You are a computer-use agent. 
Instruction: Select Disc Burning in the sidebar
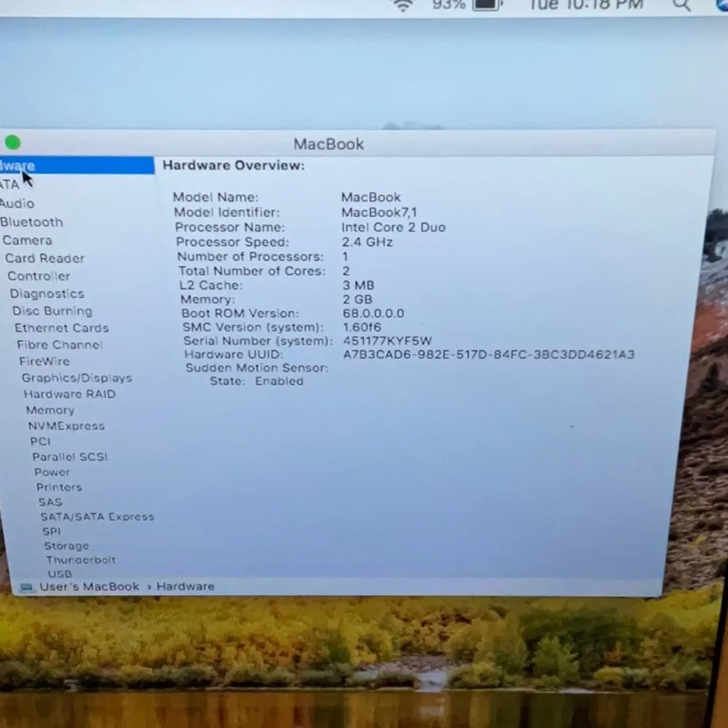tap(52, 311)
